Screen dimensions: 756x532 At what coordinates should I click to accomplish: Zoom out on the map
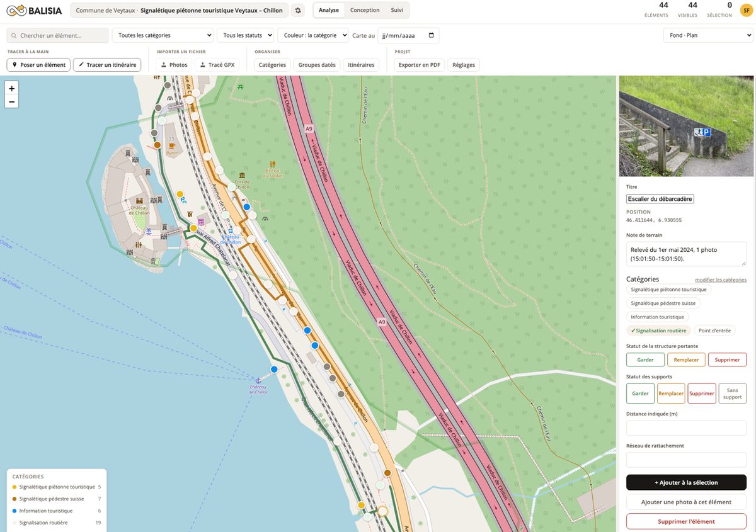pos(11,101)
